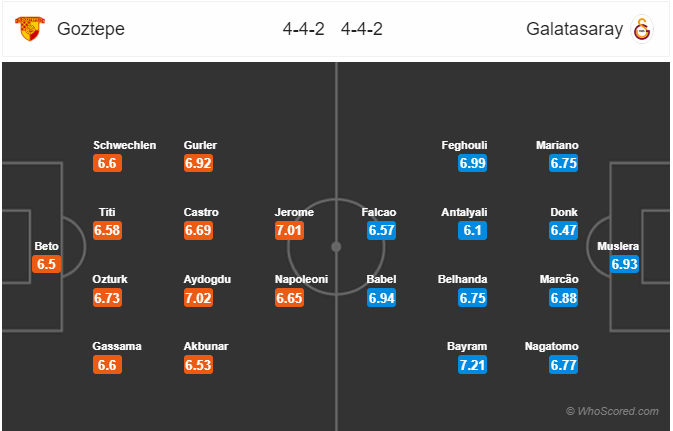Viewport: 673px width, 431px height.
Task: Open the Galatasaray team name link
Action: click(x=574, y=29)
